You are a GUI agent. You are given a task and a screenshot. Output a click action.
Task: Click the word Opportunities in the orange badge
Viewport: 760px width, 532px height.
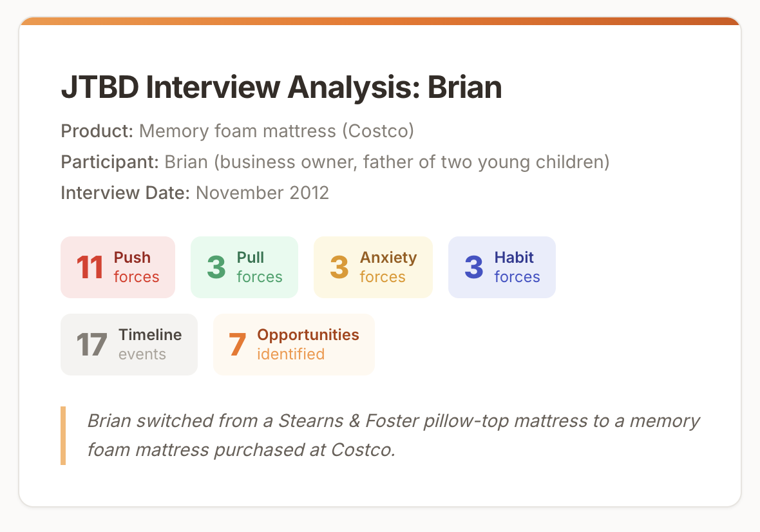[309, 335]
